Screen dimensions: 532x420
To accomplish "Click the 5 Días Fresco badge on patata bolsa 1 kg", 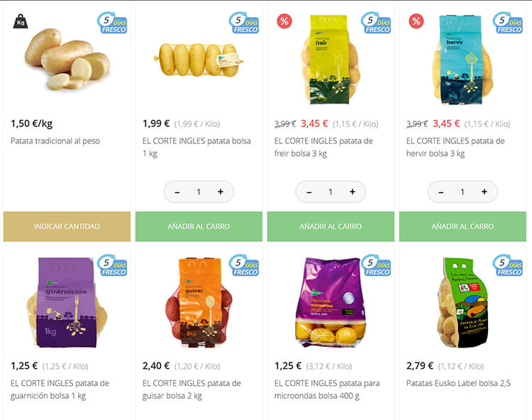I will (244, 23).
